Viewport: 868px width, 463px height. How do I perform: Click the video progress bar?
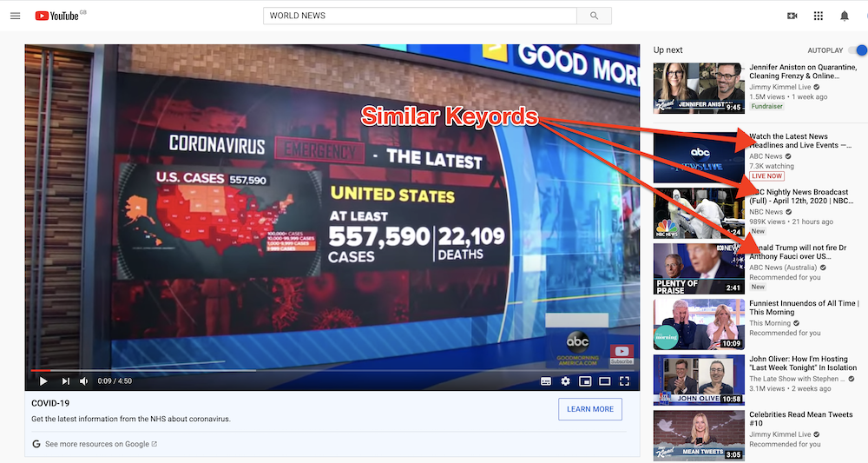click(332, 370)
